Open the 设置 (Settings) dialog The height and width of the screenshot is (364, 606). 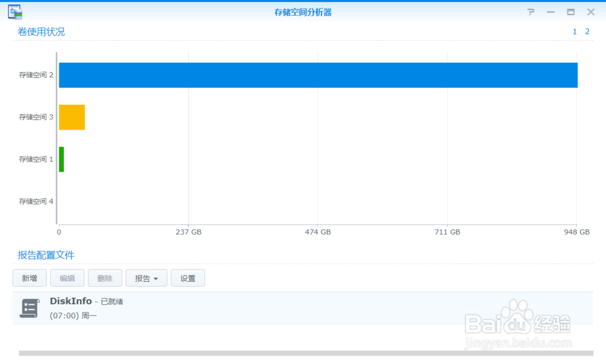[188, 278]
